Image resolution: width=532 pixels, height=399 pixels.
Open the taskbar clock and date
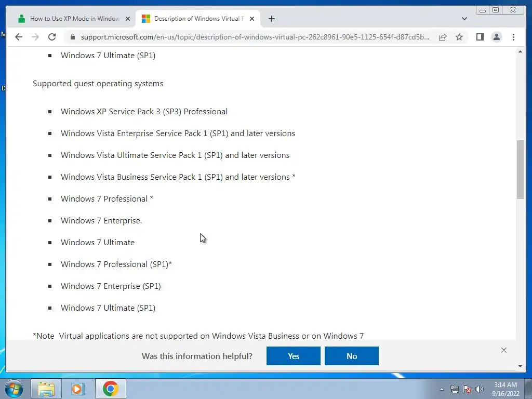click(x=505, y=389)
